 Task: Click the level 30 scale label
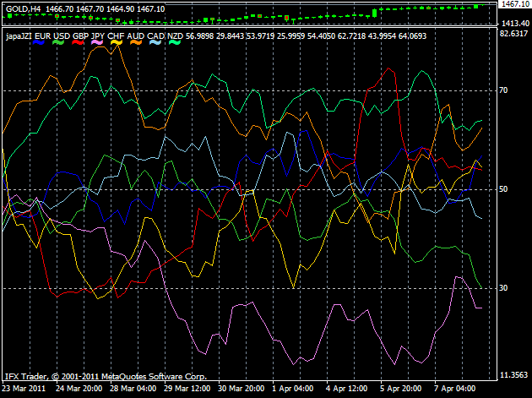503,288
